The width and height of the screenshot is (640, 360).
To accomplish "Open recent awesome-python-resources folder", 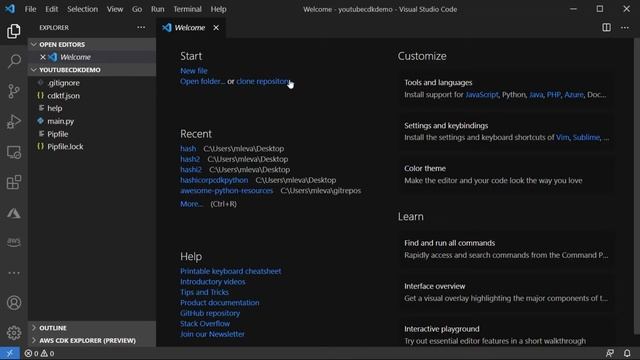I will tap(227, 191).
